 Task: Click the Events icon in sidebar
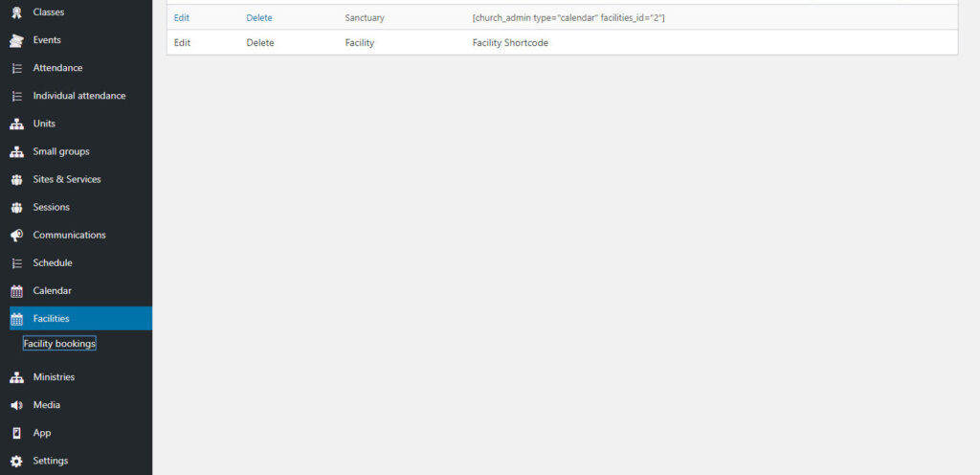coord(16,40)
